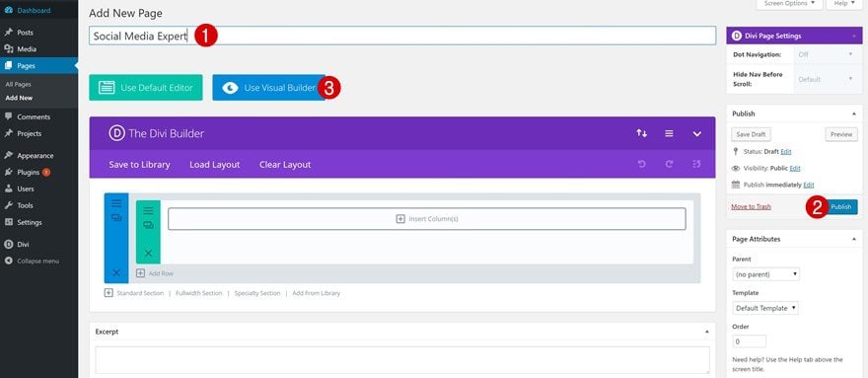Image resolution: width=868 pixels, height=378 pixels.
Task: Open Plugins menu
Action: [x=29, y=173]
